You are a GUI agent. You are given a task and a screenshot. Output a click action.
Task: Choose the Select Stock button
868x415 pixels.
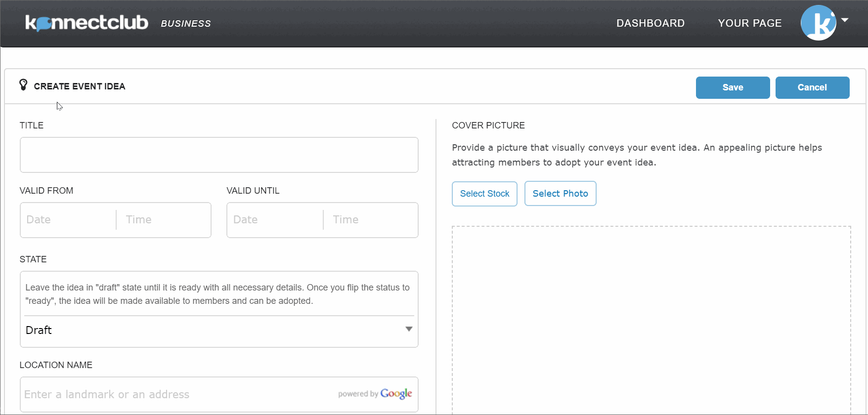(x=484, y=194)
